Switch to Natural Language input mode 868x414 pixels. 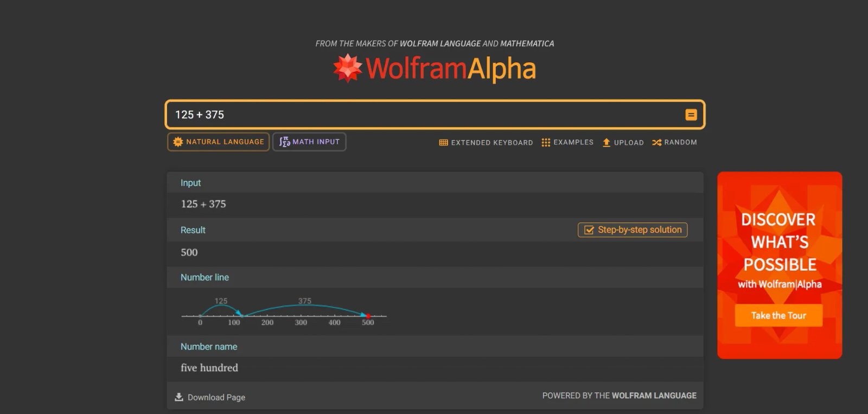click(x=218, y=142)
